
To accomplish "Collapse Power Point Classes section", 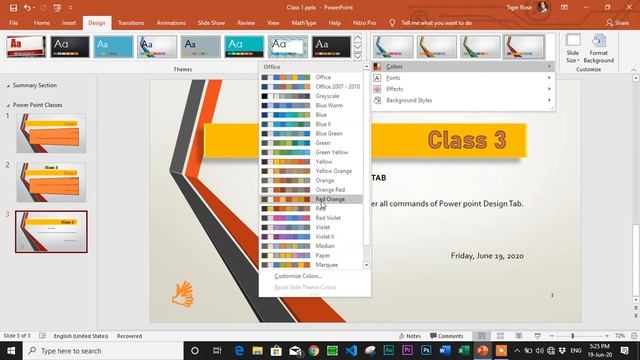I will (x=8, y=105).
